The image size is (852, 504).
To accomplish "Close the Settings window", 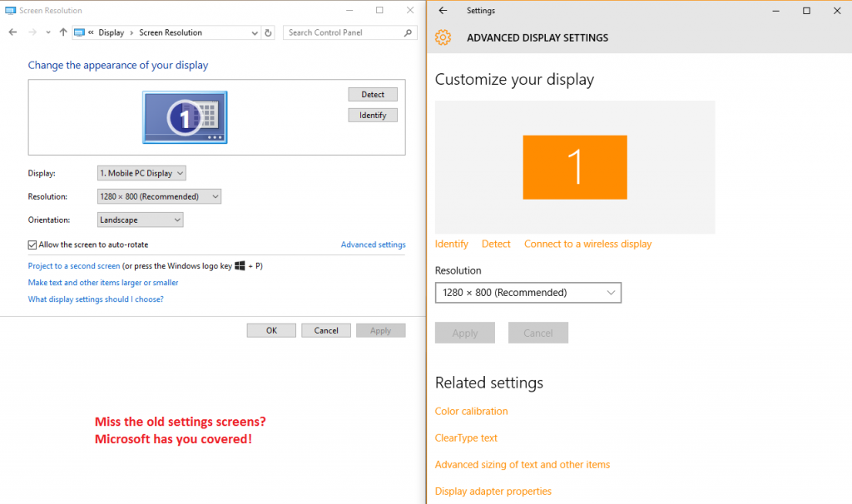I will 837,11.
